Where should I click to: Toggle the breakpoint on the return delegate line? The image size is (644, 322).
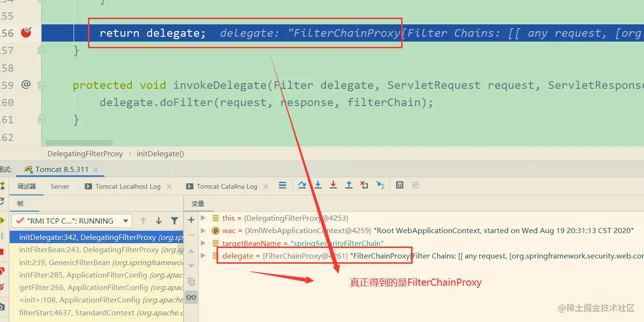pyautogui.click(x=27, y=32)
